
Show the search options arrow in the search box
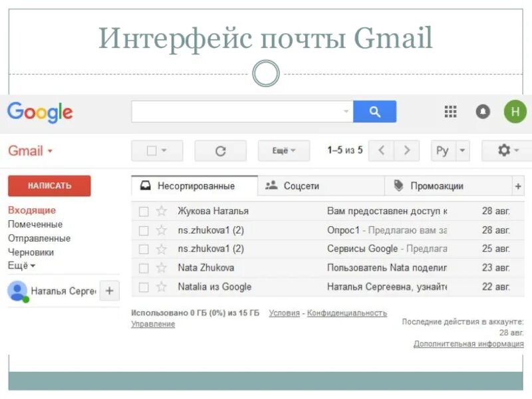(346, 111)
